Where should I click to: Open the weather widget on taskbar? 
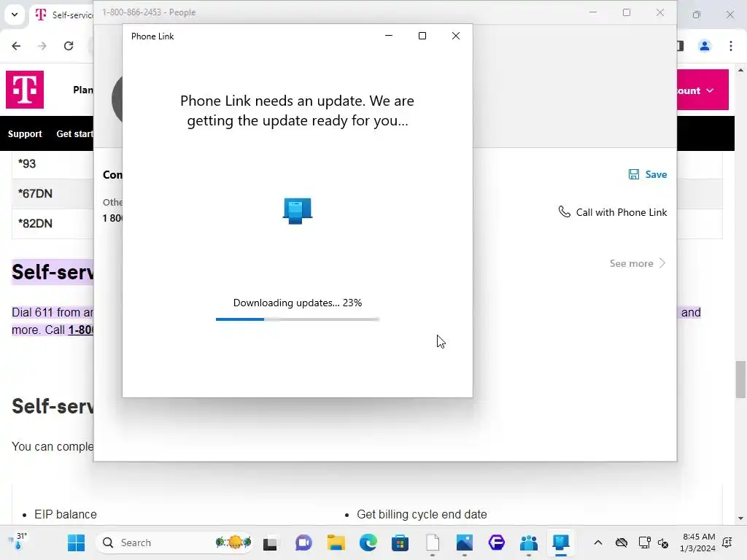pyautogui.click(x=18, y=542)
